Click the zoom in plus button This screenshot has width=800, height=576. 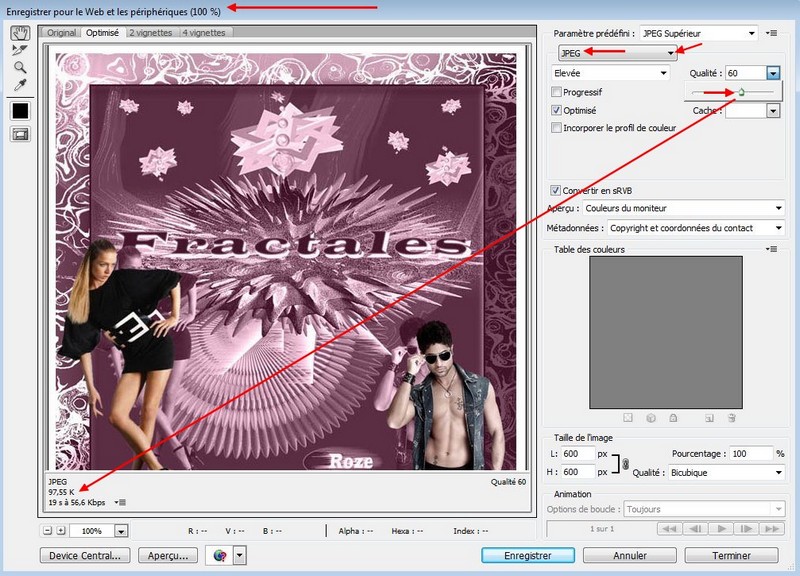[x=62, y=531]
